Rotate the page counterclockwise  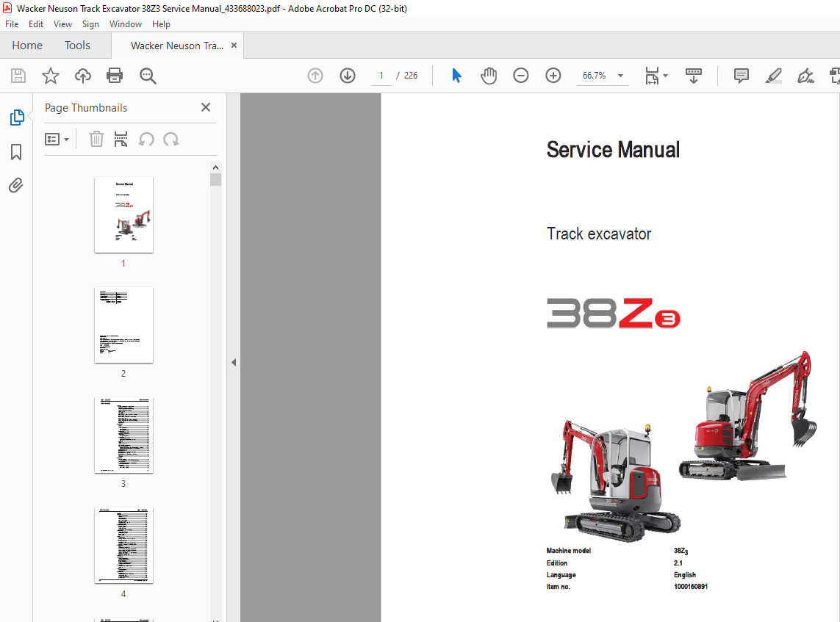point(146,140)
